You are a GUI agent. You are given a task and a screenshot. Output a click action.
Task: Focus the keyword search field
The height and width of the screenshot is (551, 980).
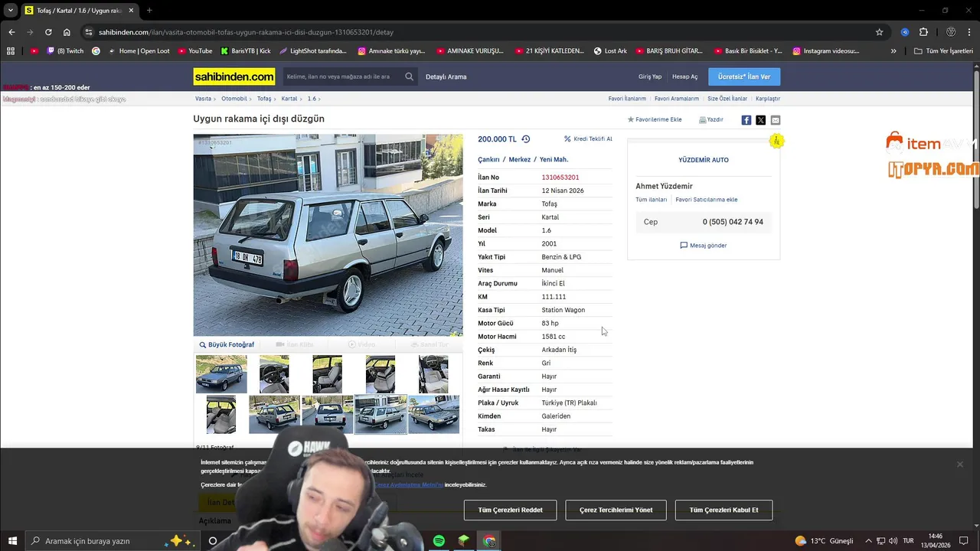(342, 77)
